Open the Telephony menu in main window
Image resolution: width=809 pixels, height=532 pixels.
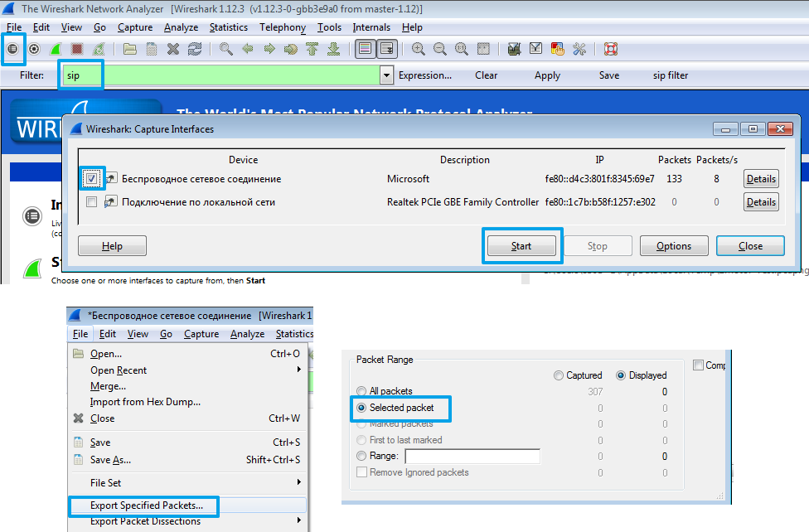(282, 27)
